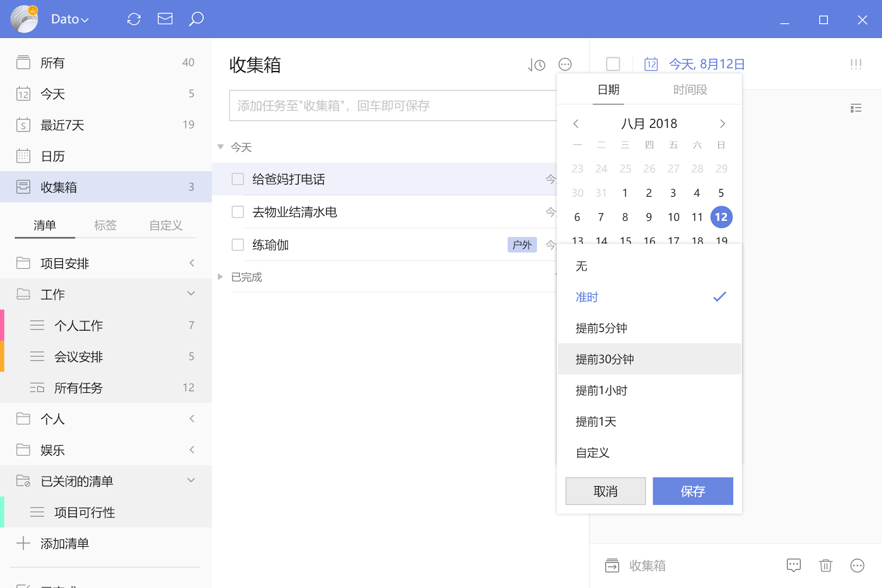882x588 pixels.
Task: Click the checklist format icon
Action: tap(856, 108)
